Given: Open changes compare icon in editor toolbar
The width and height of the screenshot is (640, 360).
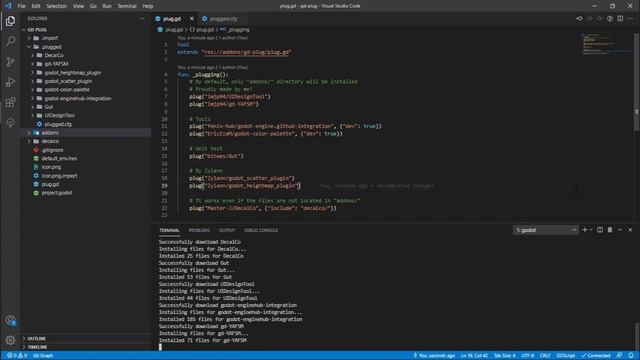Looking at the screenshot, I should (579, 18).
